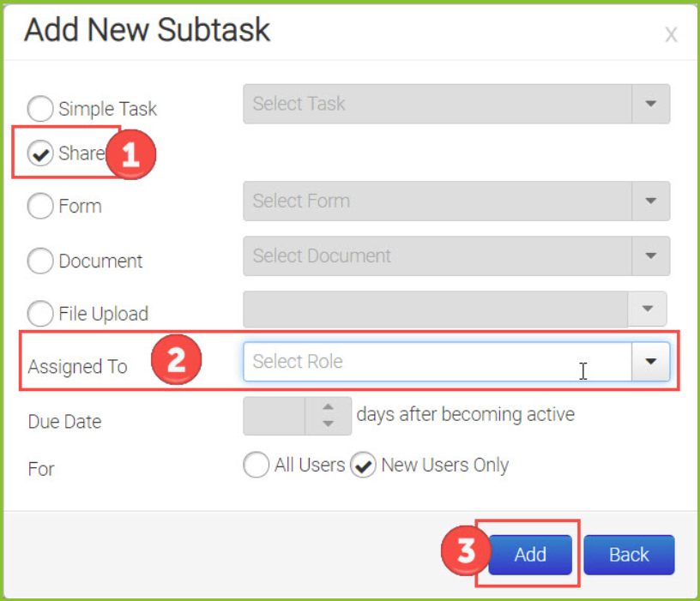This screenshot has height=601, width=700.
Task: Open the File Upload dropdown arrow
Action: (648, 309)
